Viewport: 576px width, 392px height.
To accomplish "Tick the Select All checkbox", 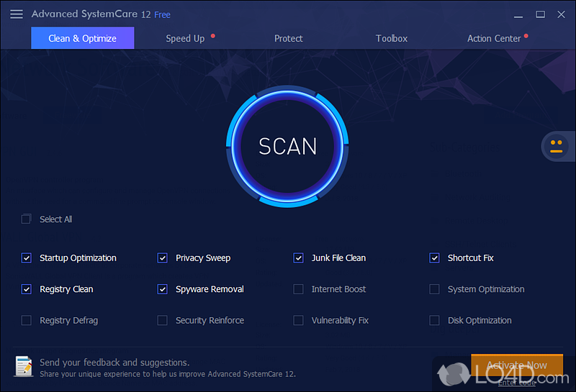I will [x=26, y=219].
